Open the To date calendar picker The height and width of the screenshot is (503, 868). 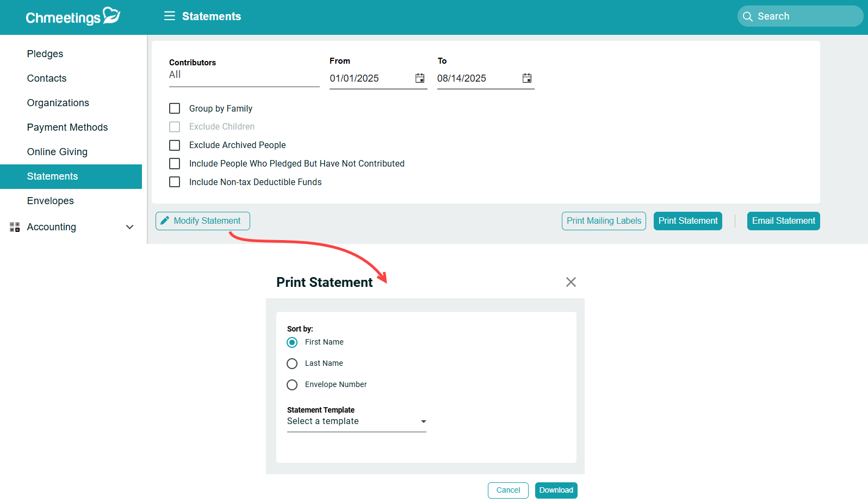click(x=527, y=78)
